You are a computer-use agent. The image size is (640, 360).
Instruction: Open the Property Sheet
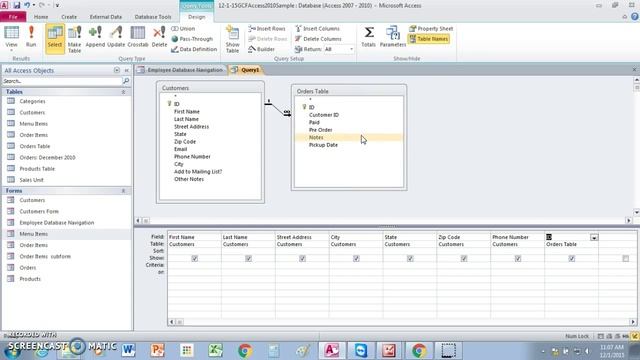pos(431,29)
